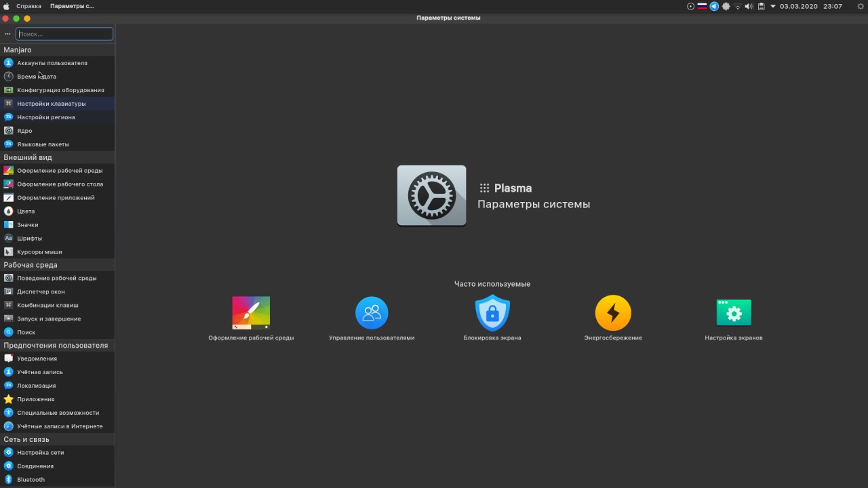Open Оформление приложений icon

pos(8,198)
